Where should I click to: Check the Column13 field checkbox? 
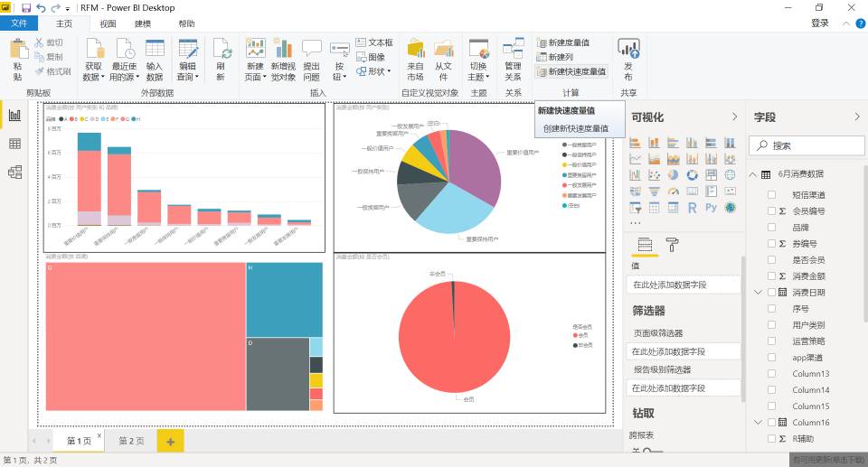coord(771,373)
